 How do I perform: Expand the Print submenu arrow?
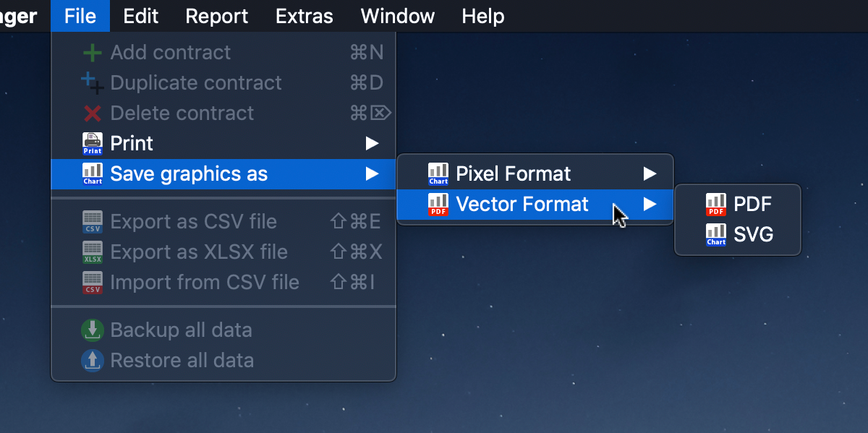(372, 144)
